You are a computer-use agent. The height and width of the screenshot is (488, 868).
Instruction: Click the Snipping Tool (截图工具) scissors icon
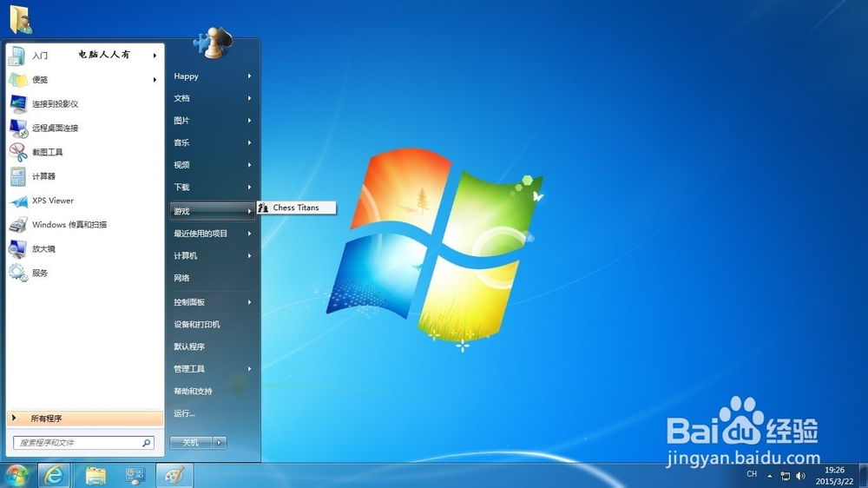[17, 152]
